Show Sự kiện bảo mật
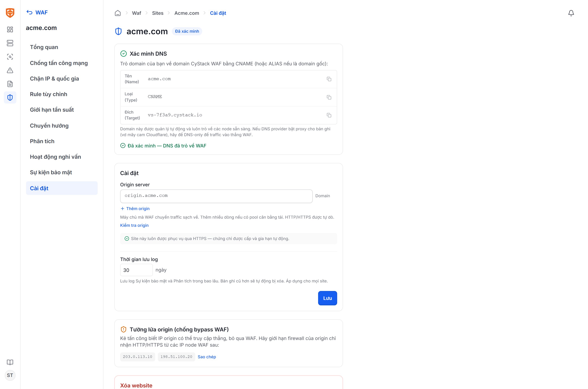 (62, 172)
